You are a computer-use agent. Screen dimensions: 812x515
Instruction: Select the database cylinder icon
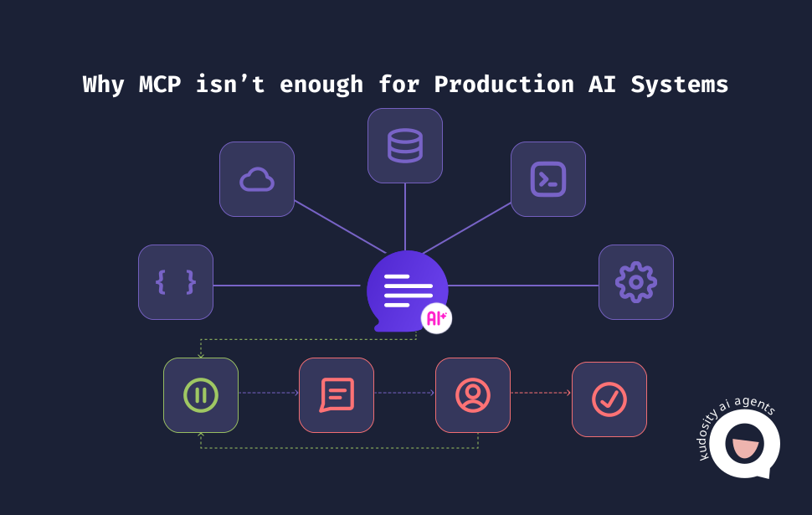pos(405,146)
